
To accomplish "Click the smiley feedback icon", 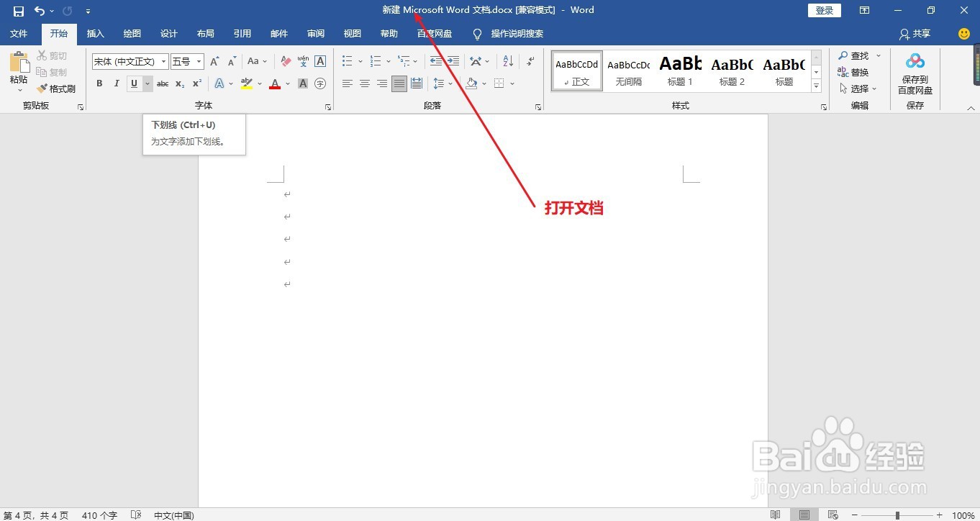I will point(964,34).
